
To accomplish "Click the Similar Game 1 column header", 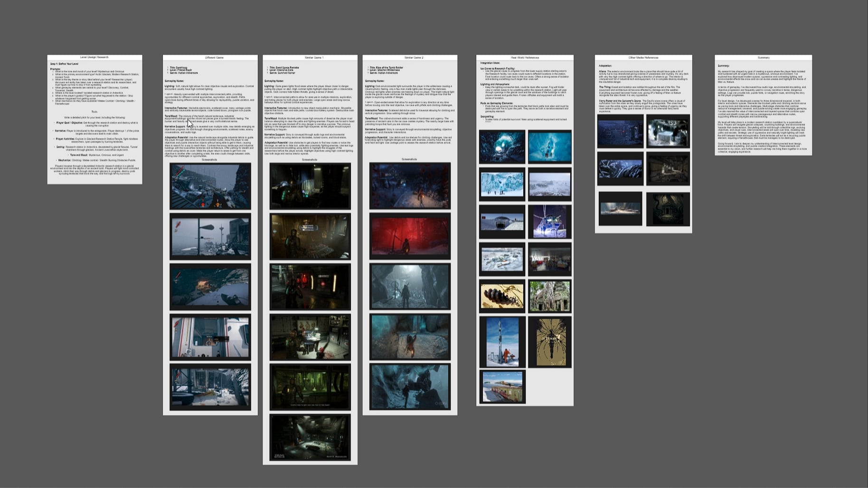I will 314,57.
